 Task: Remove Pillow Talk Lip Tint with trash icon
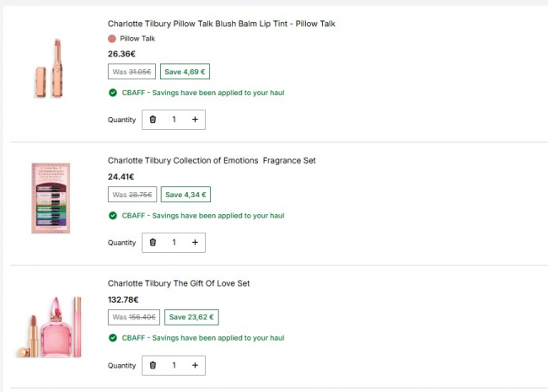(153, 120)
